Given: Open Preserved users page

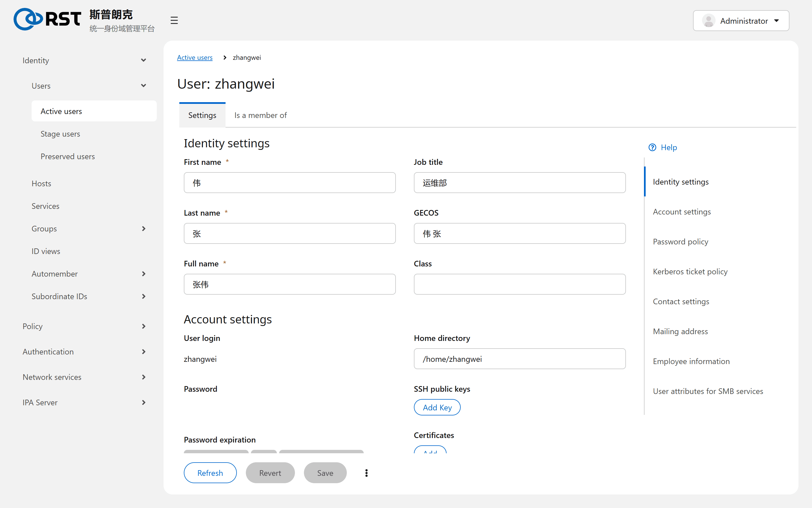Looking at the screenshot, I should coord(94,156).
